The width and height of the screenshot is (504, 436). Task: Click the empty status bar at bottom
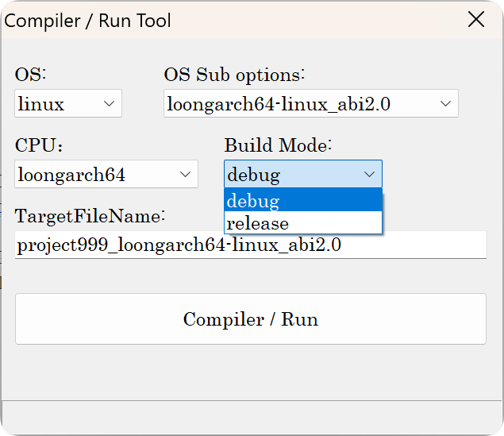point(250,417)
